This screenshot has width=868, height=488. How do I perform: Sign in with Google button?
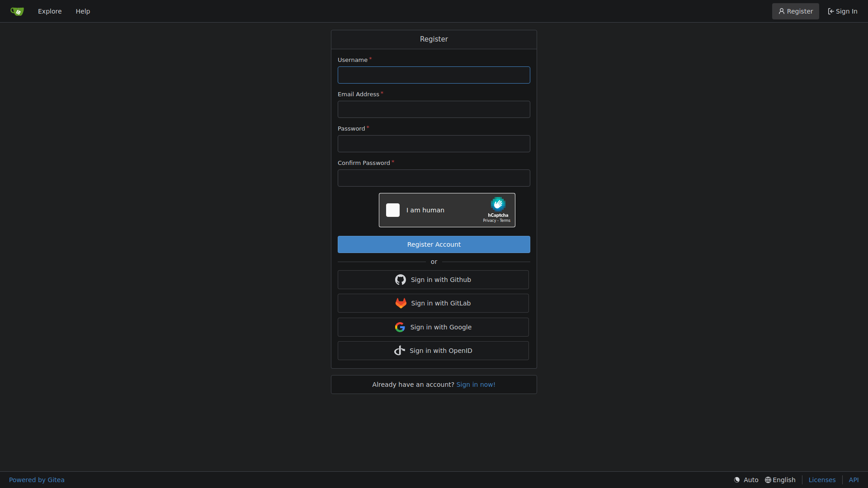coord(433,327)
